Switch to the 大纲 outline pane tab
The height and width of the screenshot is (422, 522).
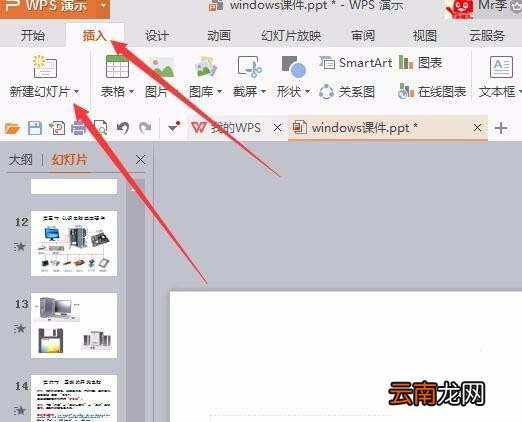(21, 160)
